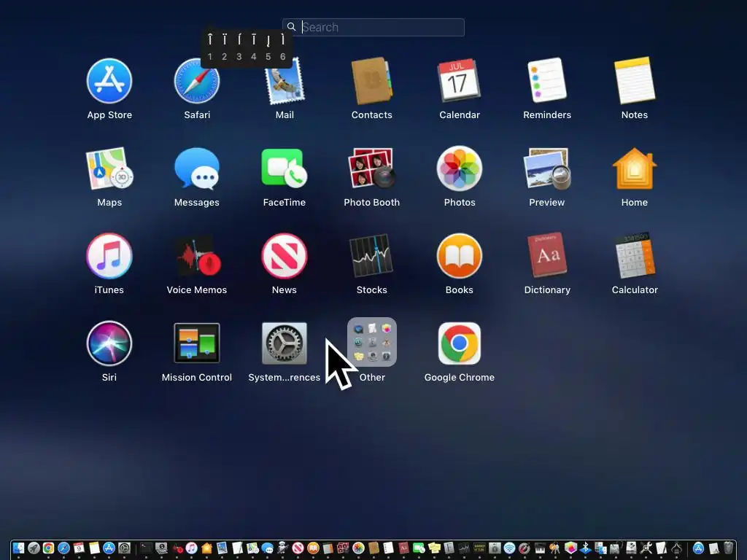Open Stickies from the Dock
Image resolution: width=747 pixels, height=560 pixels.
click(x=435, y=548)
